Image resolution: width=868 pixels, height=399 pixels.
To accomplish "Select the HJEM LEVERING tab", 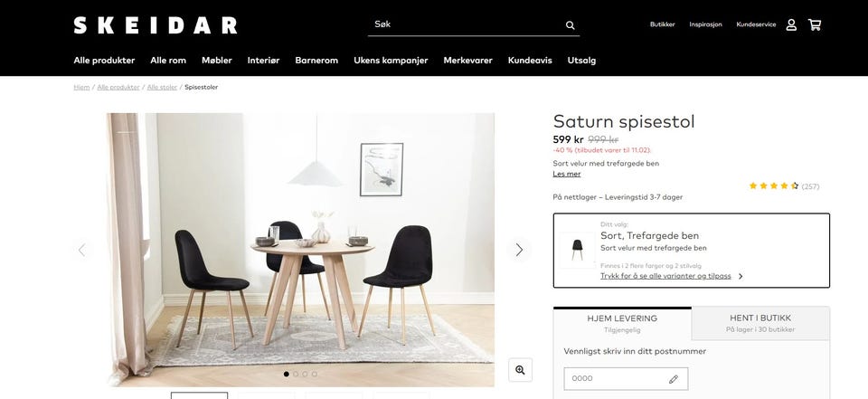I will (622, 323).
